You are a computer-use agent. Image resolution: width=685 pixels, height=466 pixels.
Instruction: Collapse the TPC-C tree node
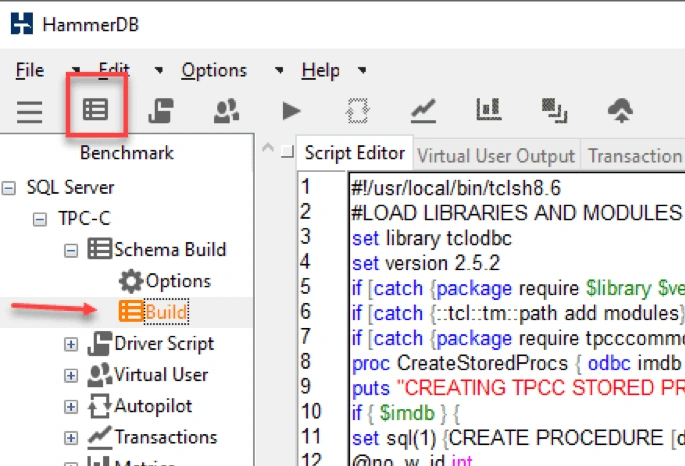pyautogui.click(x=40, y=219)
